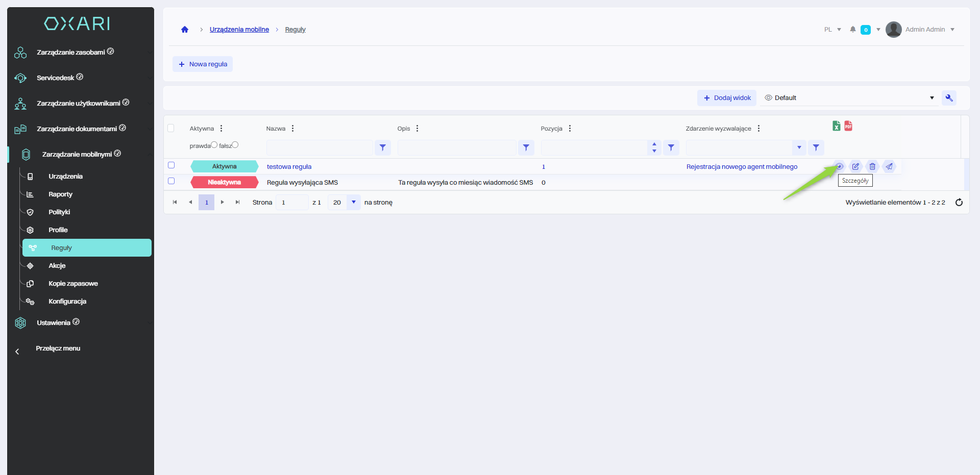Open the Default view dropdown
980x475 pixels.
coord(850,98)
